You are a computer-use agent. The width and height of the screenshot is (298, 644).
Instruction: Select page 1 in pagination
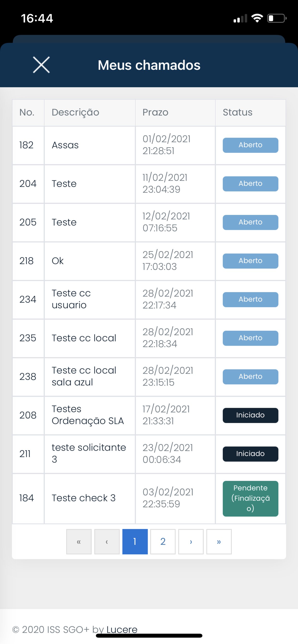click(135, 541)
